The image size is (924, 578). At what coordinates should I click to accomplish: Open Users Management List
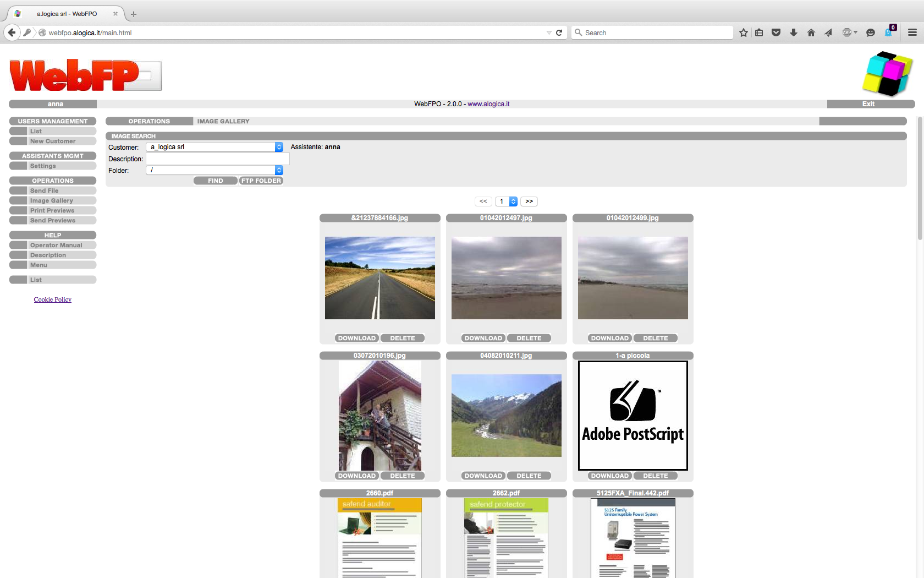tap(53, 131)
